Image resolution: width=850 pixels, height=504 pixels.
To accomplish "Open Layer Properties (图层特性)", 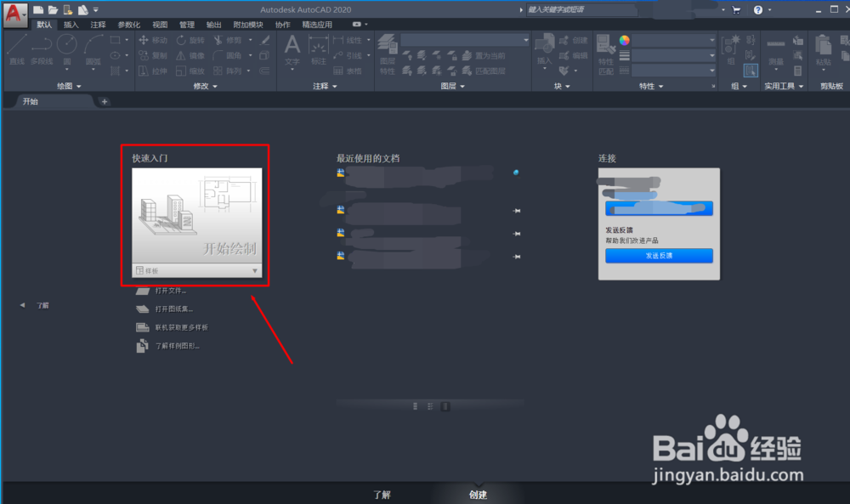I will 388,54.
